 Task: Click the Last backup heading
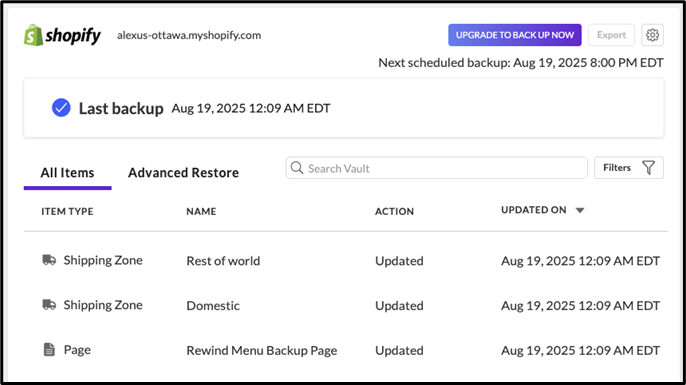[121, 108]
